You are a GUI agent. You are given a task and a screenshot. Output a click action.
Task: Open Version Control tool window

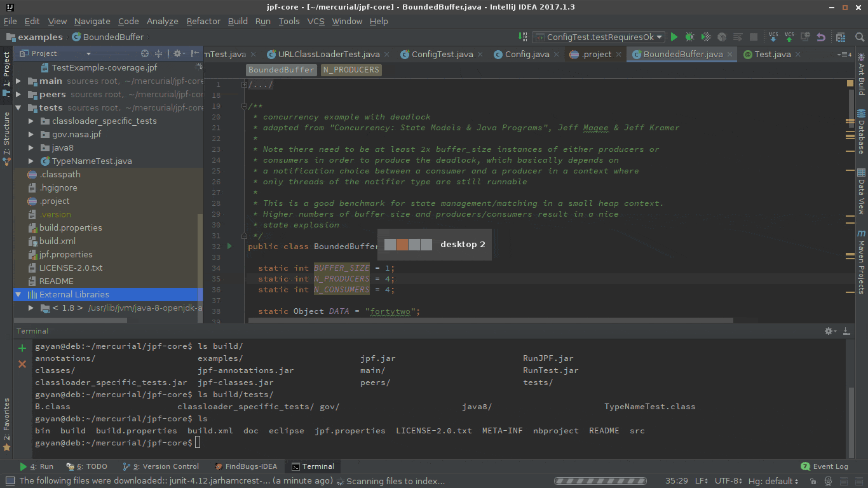coord(161,466)
